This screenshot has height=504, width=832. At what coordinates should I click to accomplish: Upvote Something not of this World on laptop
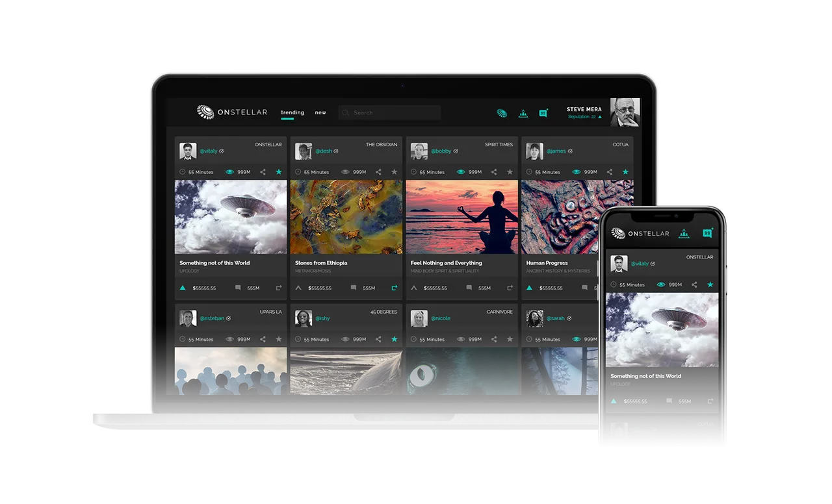click(183, 288)
